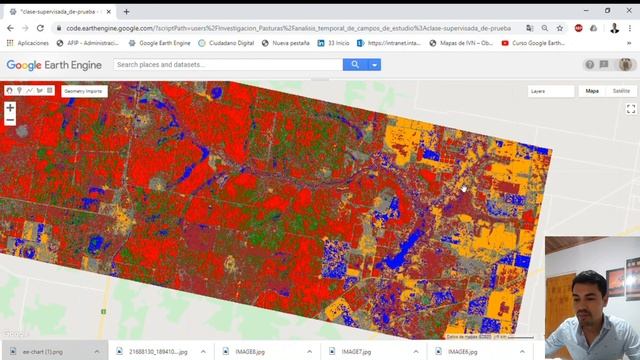
Task: Expand options for IMAGE7.jpg download
Action: click(x=416, y=351)
